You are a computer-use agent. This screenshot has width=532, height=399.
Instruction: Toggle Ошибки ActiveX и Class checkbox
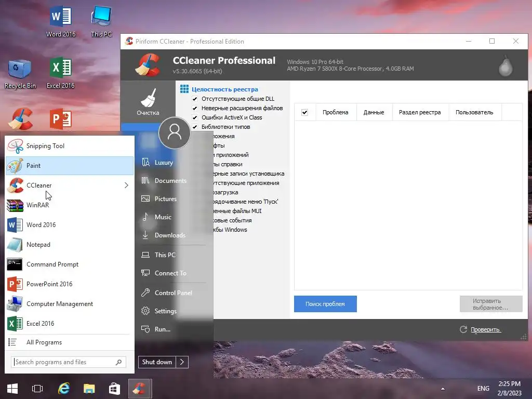[x=195, y=117]
